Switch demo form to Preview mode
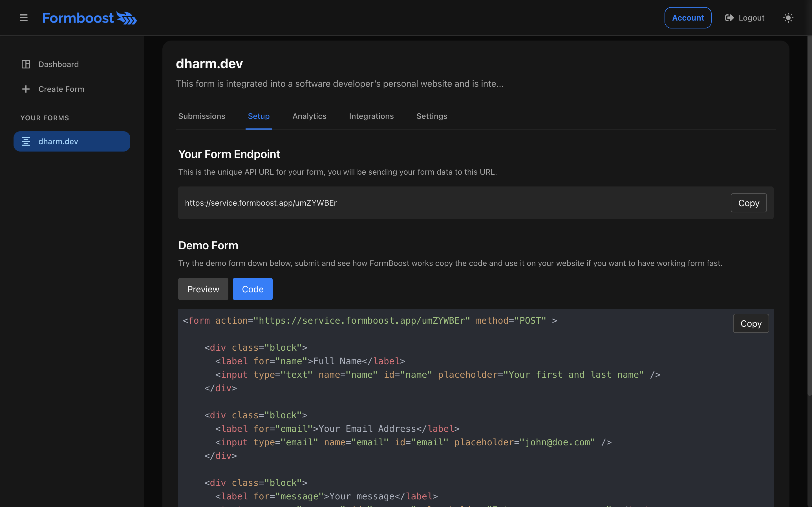812x507 pixels. (203, 289)
